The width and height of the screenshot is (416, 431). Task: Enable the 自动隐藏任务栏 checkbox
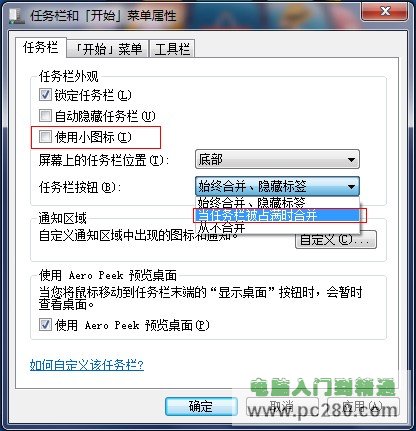45,116
